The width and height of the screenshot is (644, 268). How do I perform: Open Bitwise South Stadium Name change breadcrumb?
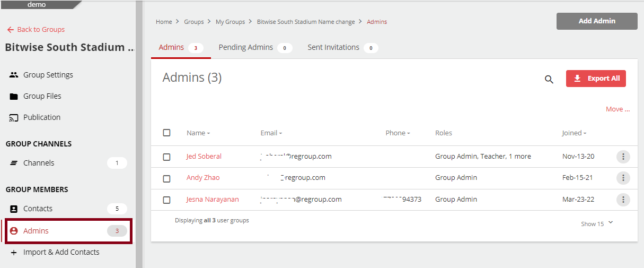tap(306, 22)
